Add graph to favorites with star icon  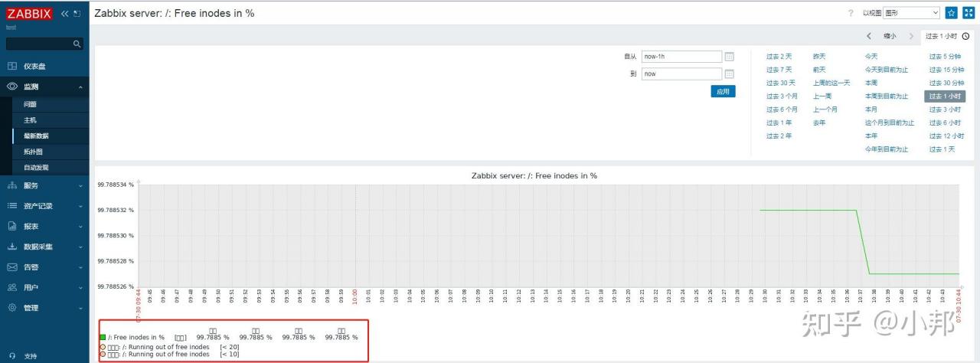[x=952, y=13]
